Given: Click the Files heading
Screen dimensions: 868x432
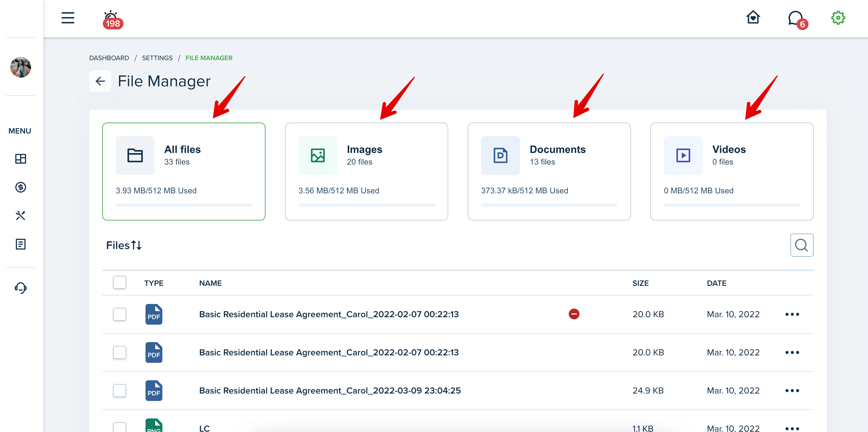Looking at the screenshot, I should 118,245.
